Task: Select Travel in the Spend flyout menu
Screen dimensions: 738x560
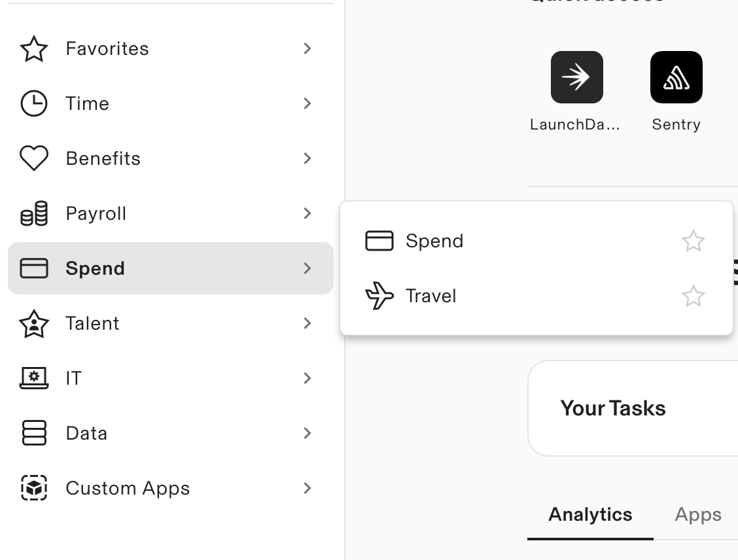Action: click(x=430, y=296)
